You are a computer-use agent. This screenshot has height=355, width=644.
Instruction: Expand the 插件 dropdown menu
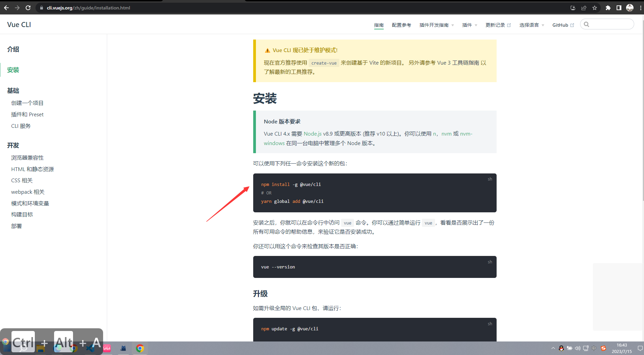click(x=470, y=25)
